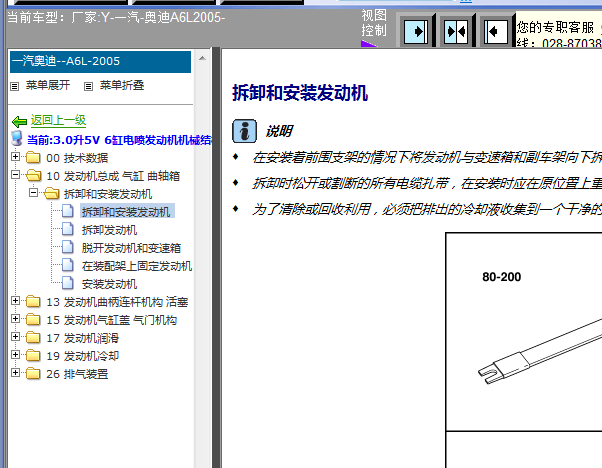Click document icon of 在装配架上固定发动机
Image resolution: width=602 pixels, height=468 pixels.
68,265
